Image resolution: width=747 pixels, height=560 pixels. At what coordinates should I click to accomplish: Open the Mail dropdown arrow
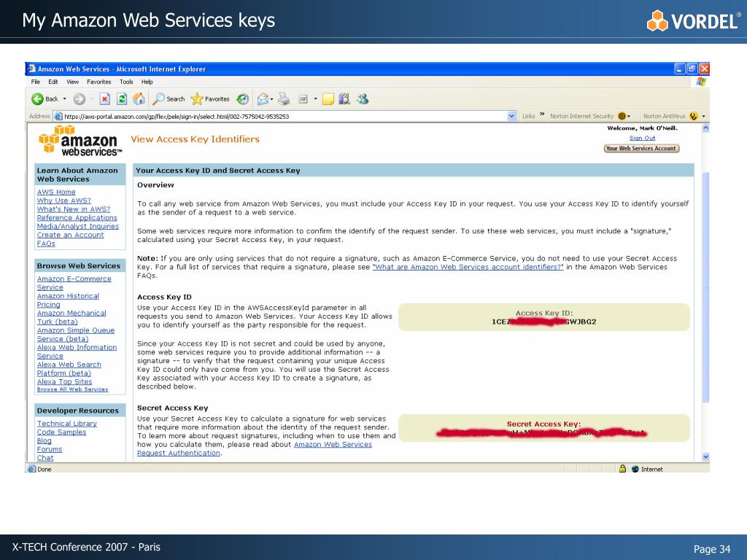point(271,99)
